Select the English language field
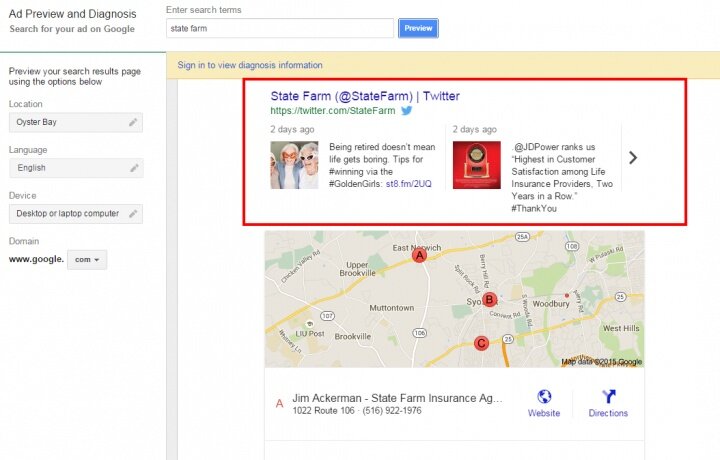 (76, 168)
